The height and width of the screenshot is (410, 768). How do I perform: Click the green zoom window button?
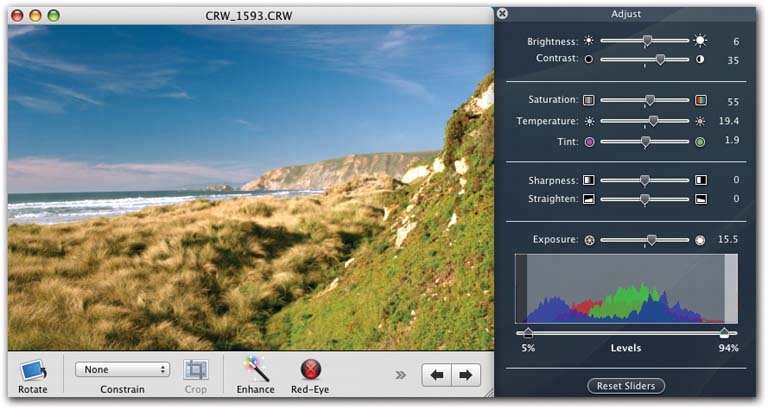click(53, 16)
